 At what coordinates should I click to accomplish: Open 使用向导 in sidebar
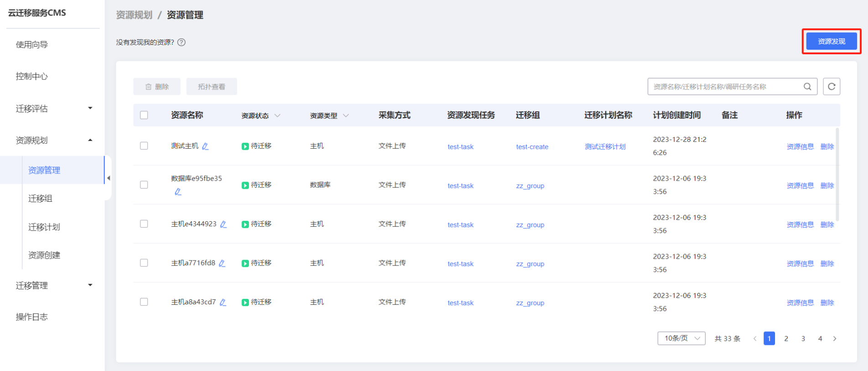(x=32, y=45)
